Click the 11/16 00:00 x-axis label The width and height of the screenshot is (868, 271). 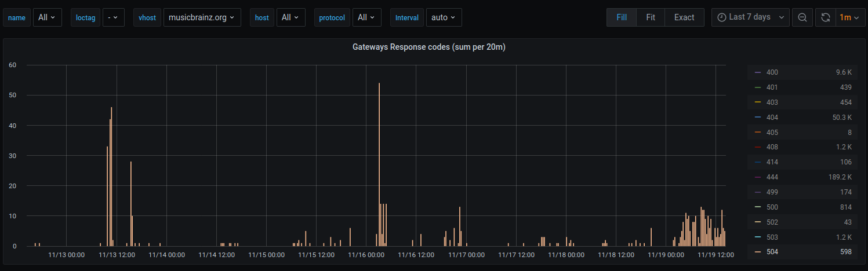[367, 255]
